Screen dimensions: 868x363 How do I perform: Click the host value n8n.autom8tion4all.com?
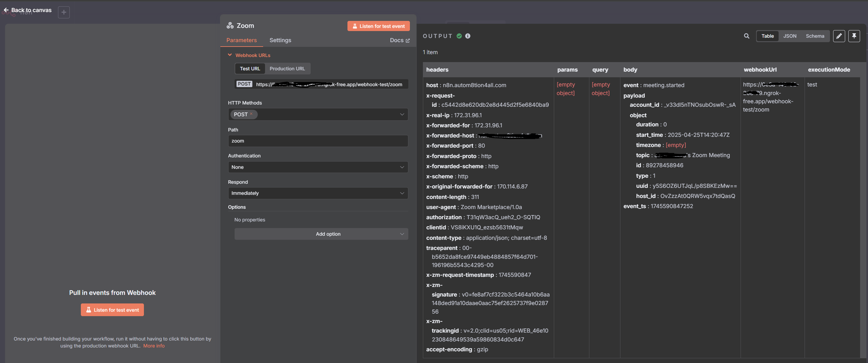point(474,85)
